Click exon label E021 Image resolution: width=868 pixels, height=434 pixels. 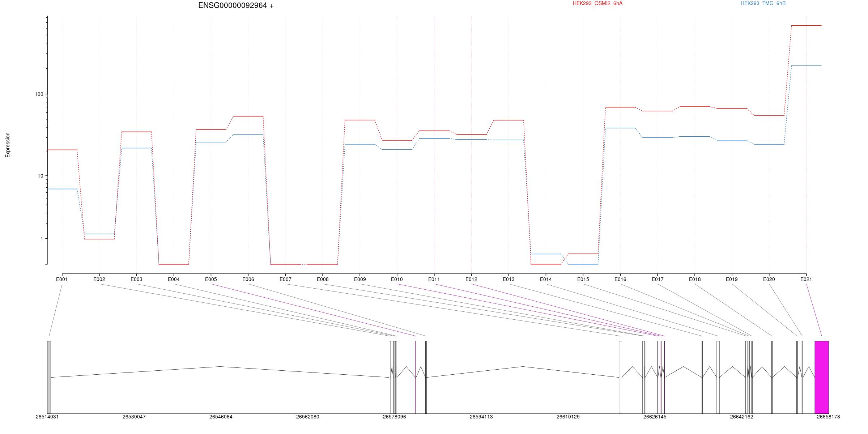(806, 279)
